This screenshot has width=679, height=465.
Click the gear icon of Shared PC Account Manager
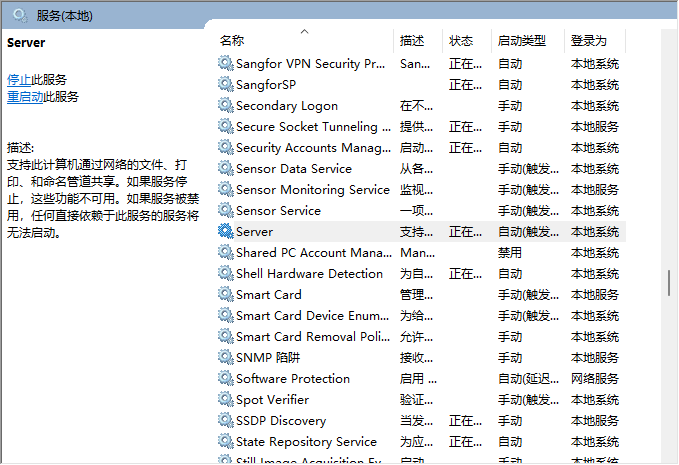pyautogui.click(x=226, y=252)
